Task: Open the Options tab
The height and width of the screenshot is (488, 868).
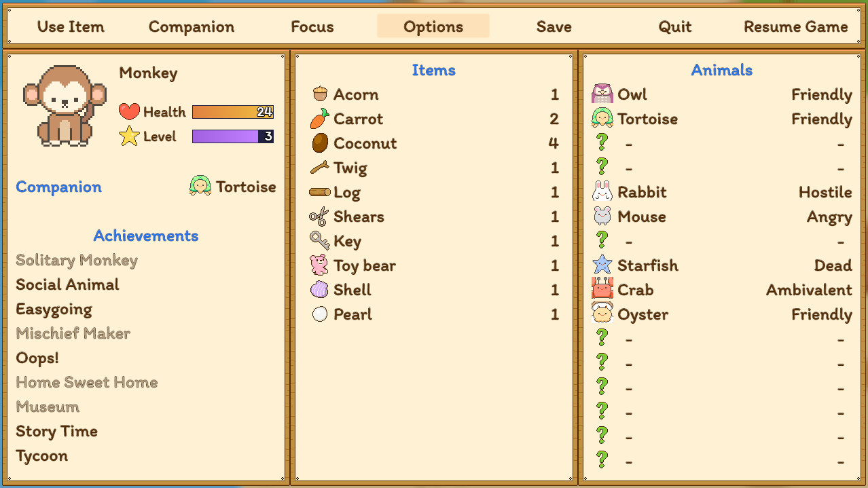Action: point(433,26)
